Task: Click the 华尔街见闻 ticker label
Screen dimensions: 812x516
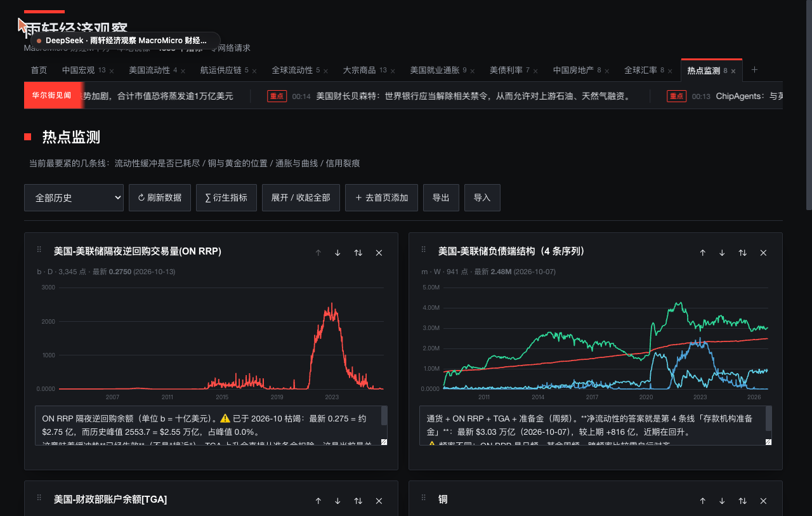Action: coord(52,95)
